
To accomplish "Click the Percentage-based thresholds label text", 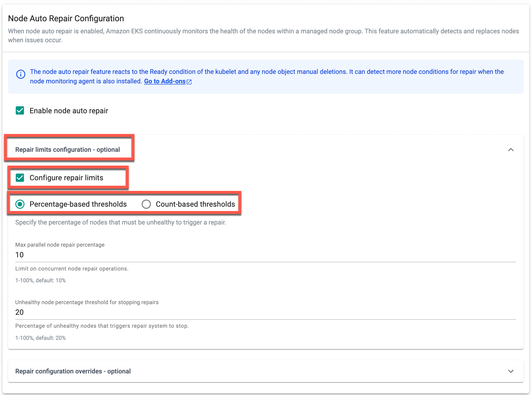I will click(x=78, y=204).
